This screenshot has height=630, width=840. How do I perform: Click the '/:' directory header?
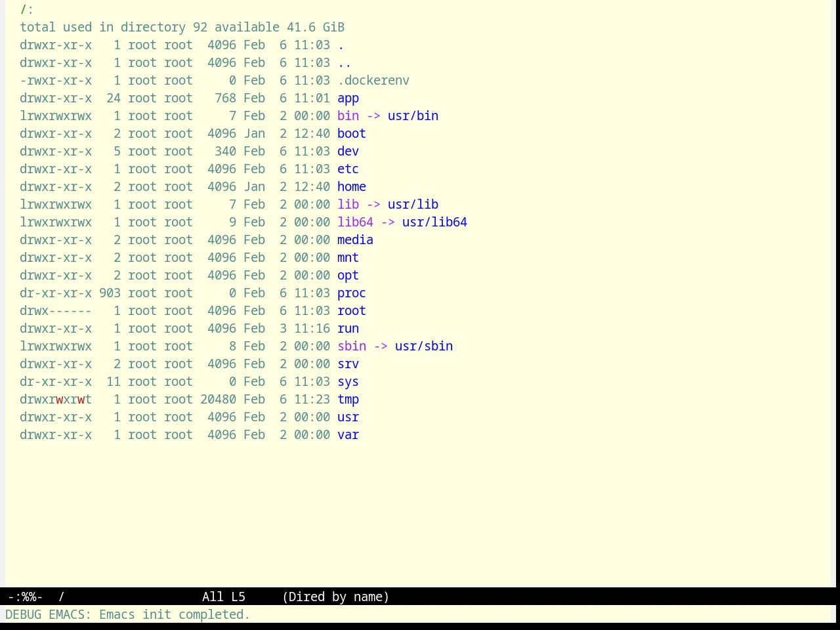pos(27,9)
